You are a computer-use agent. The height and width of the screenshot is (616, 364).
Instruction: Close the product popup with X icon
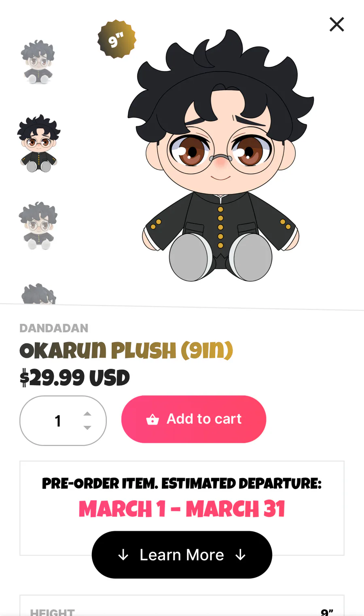tap(336, 24)
